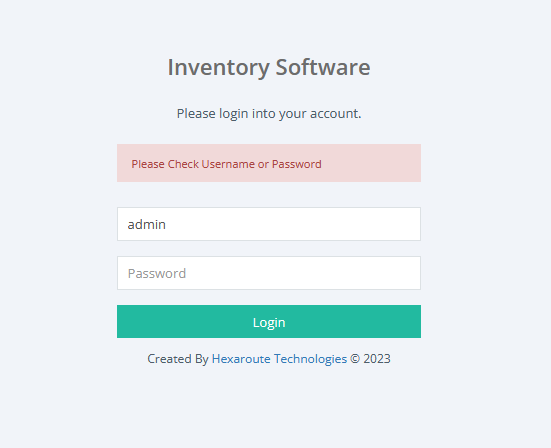Click the word 'Software' in the title
Image resolution: width=551 pixels, height=448 pixels.
click(x=323, y=67)
